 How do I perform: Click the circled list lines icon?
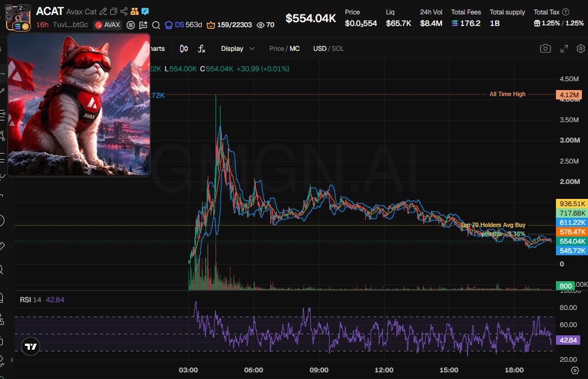(130, 25)
